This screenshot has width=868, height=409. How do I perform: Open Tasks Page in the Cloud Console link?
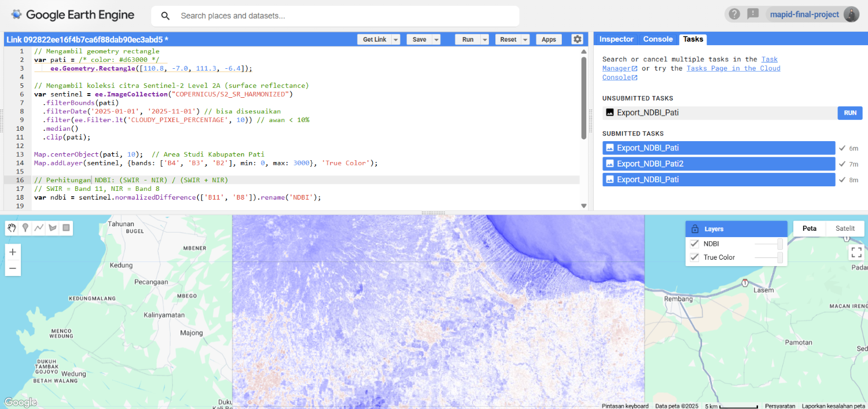click(x=733, y=68)
